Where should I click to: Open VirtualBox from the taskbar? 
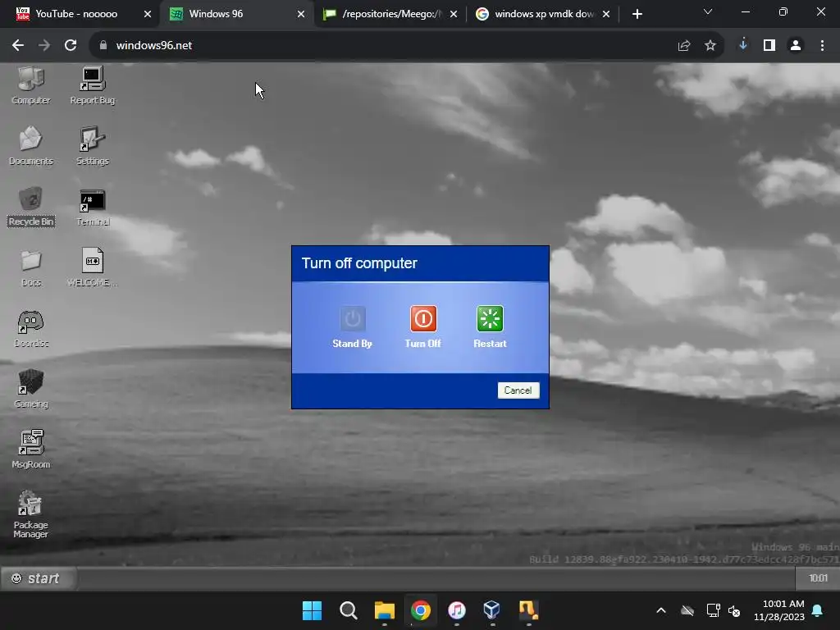[x=492, y=610]
